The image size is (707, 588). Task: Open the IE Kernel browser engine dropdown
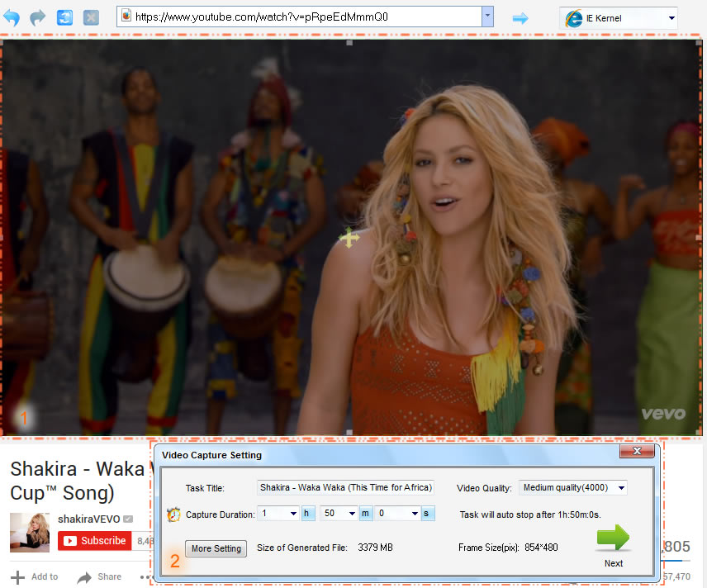671,18
